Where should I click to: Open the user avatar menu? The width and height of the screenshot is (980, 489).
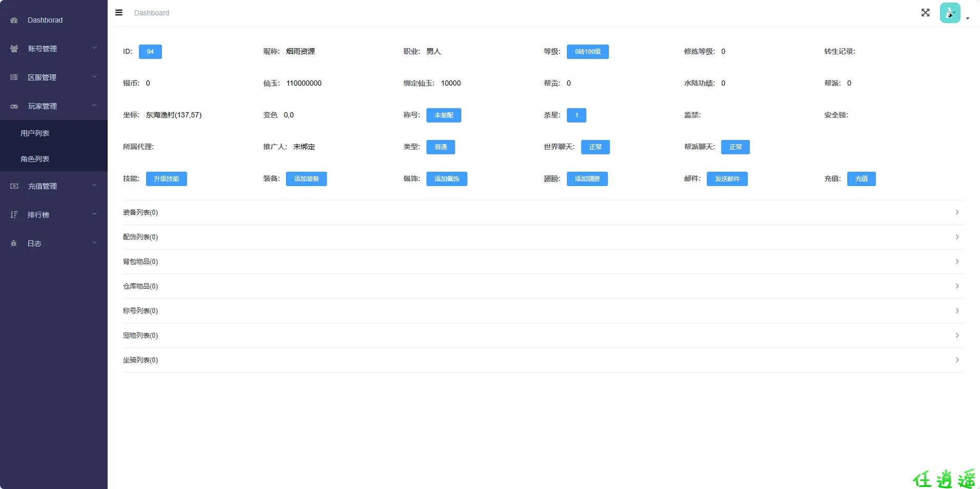pos(950,13)
